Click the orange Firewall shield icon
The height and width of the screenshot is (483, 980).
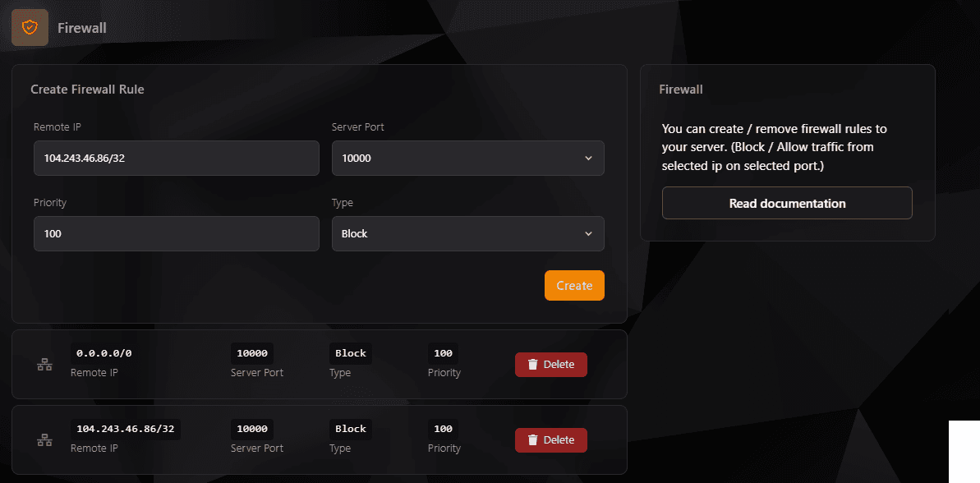click(x=30, y=27)
